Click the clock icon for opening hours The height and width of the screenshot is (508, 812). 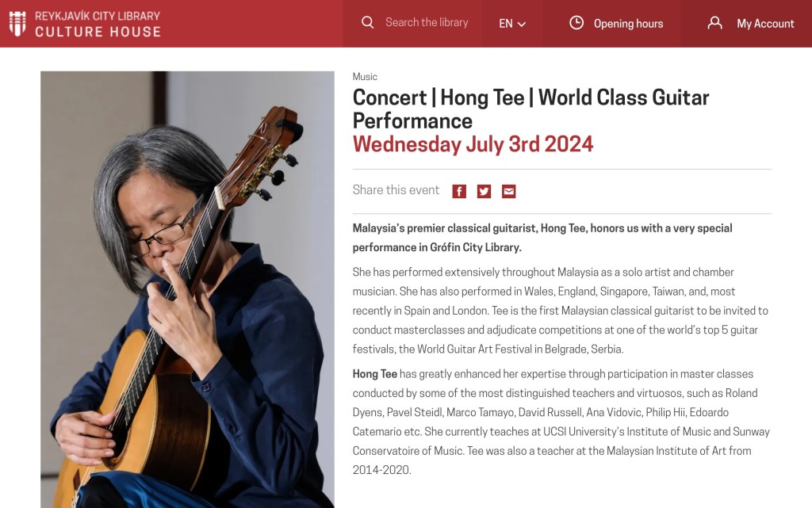pyautogui.click(x=576, y=23)
